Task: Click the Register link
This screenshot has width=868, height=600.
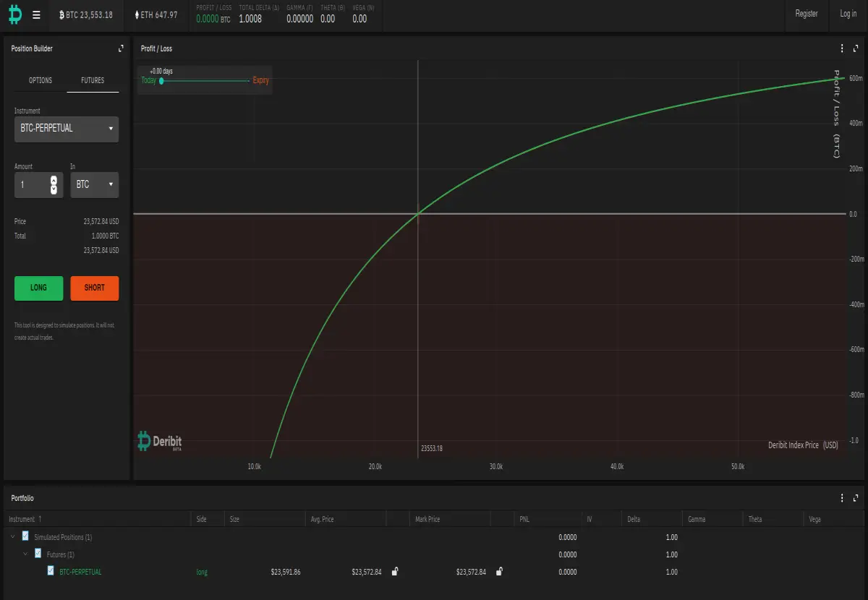Action: 807,14
